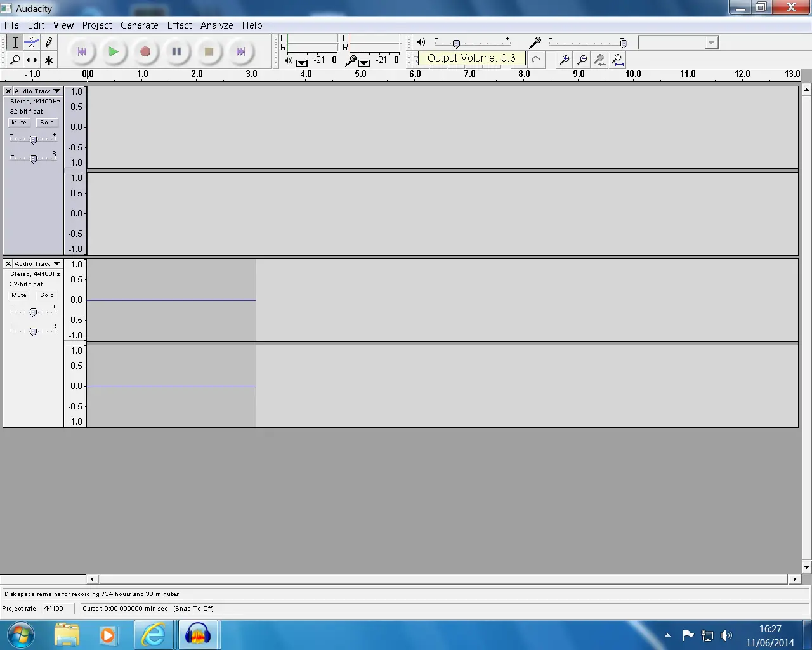Click the green Play button

pyautogui.click(x=114, y=51)
